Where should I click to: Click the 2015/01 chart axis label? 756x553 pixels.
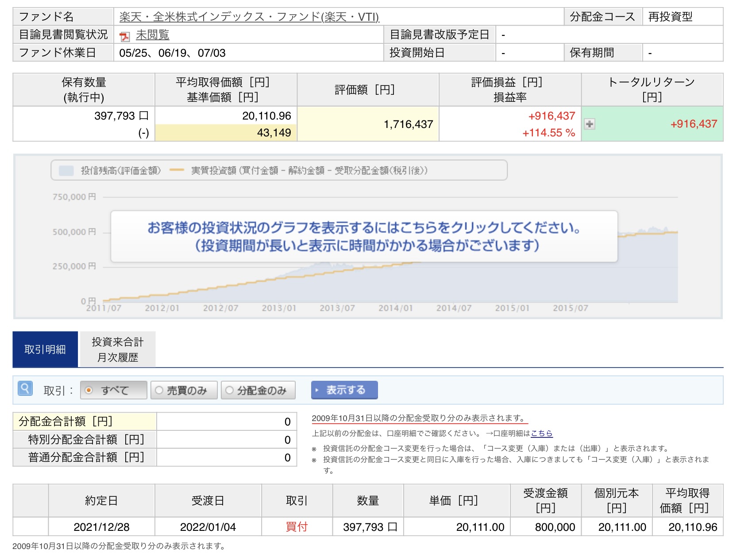512,308
